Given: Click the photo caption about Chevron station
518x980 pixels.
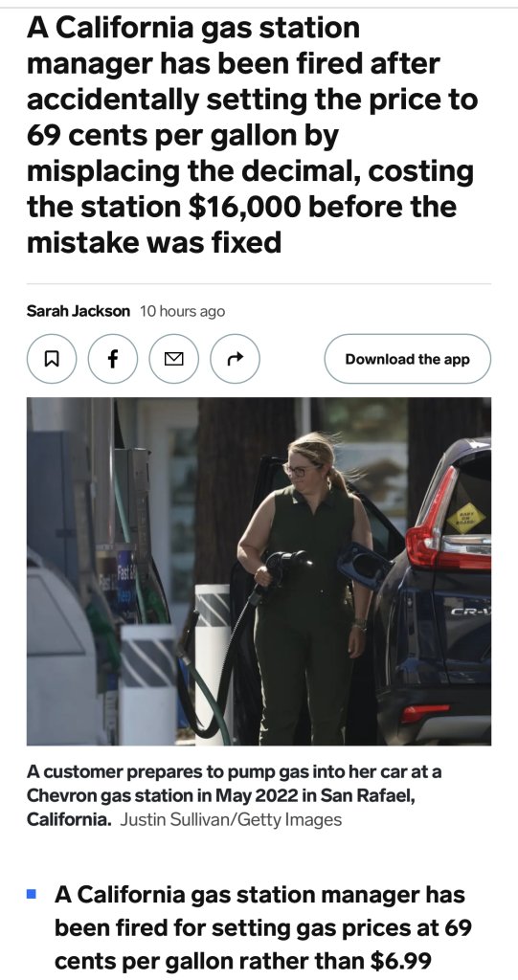Looking at the screenshot, I should point(234,795).
